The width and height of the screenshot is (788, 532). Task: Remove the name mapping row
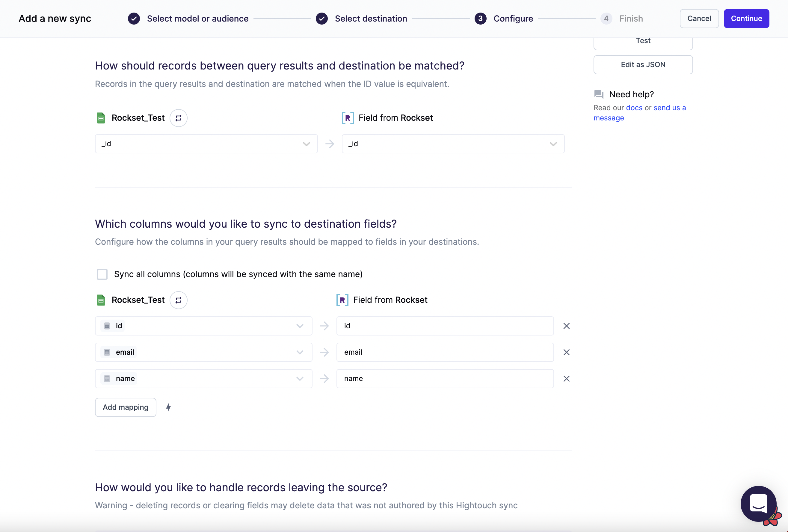coord(566,378)
